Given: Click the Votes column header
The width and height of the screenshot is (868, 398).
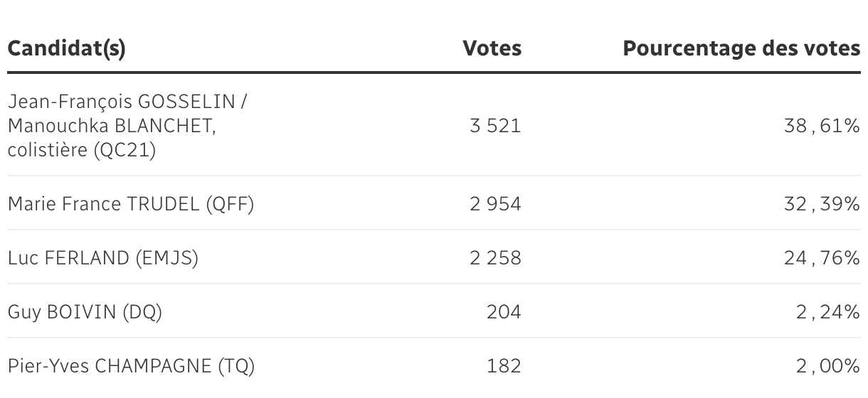Looking at the screenshot, I should click(492, 49).
